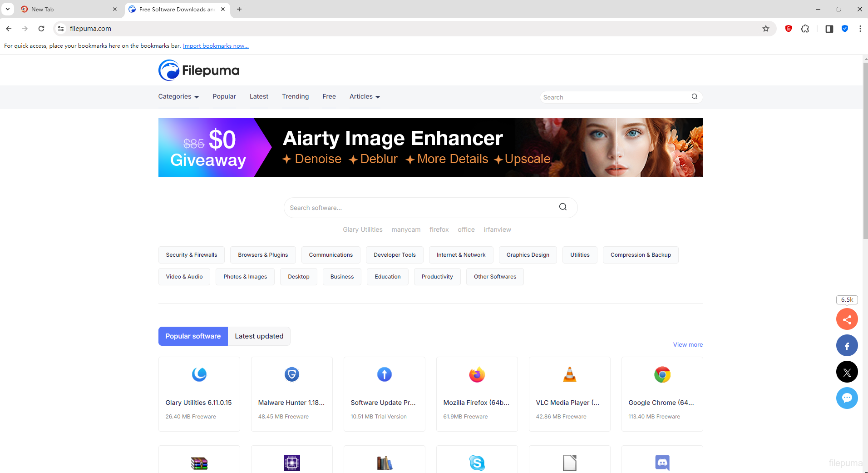The width and height of the screenshot is (868, 473).
Task: Open the Latest nav link
Action: pos(259,96)
